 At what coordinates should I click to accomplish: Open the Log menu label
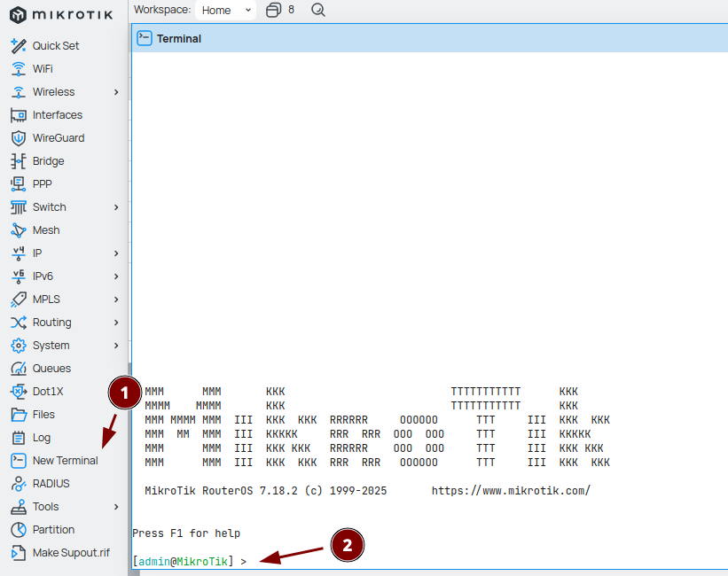click(42, 438)
